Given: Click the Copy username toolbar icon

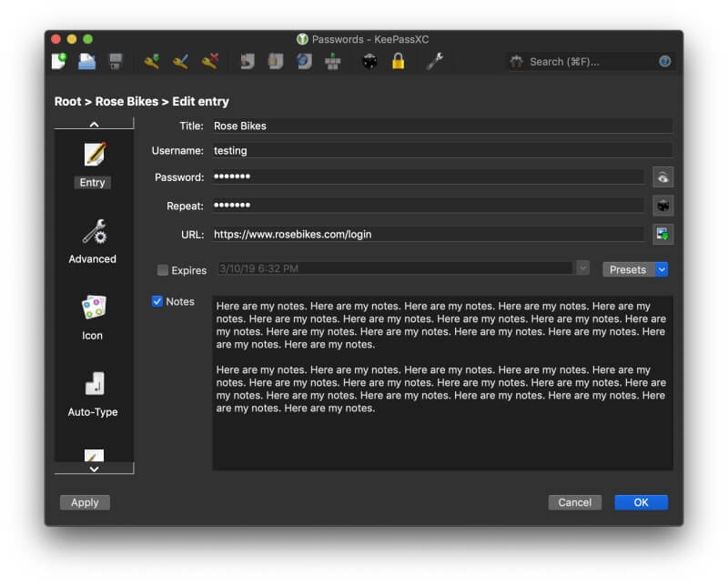Looking at the screenshot, I should coord(247,61).
